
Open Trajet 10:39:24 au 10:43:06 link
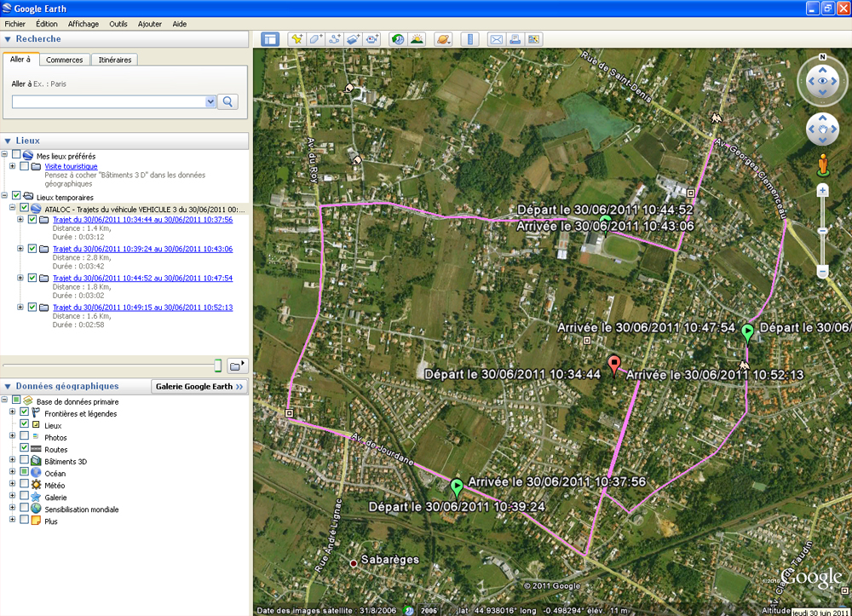pyautogui.click(x=142, y=249)
